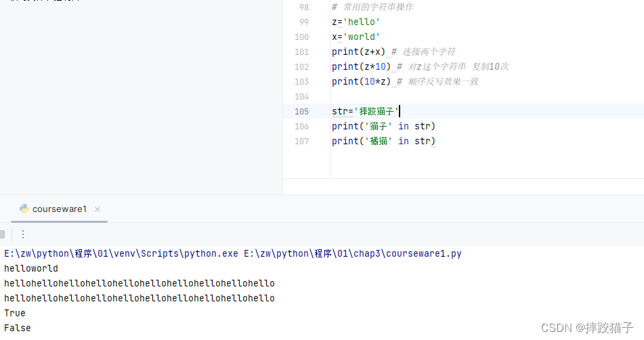
Task: Click the comment 顺序反写效果一致
Action: coord(437,81)
